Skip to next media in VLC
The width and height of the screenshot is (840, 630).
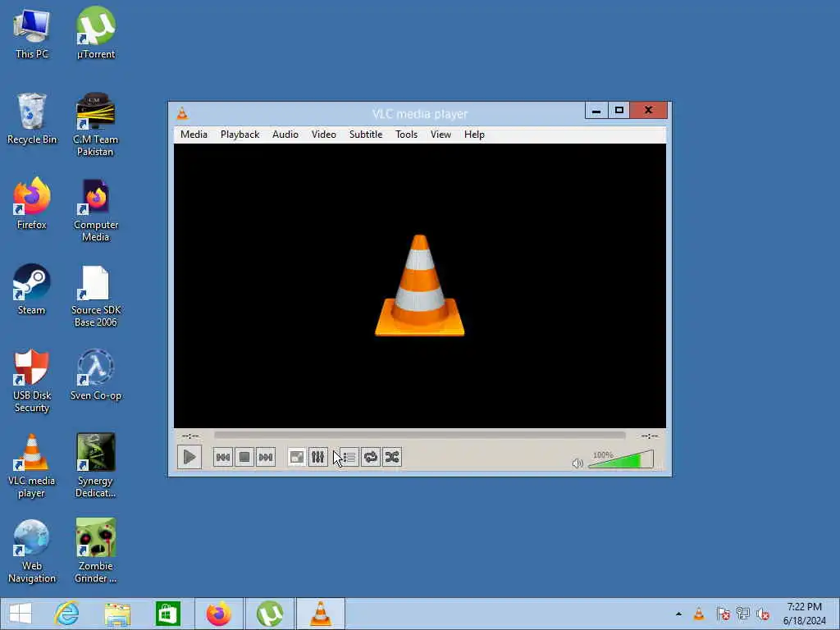tap(266, 457)
